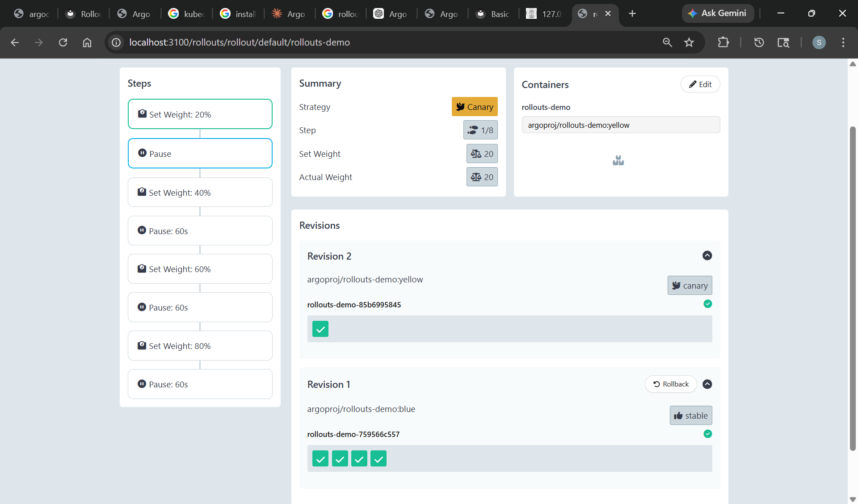The height and width of the screenshot is (504, 858).
Task: Rollback to Revision 1
Action: (671, 384)
